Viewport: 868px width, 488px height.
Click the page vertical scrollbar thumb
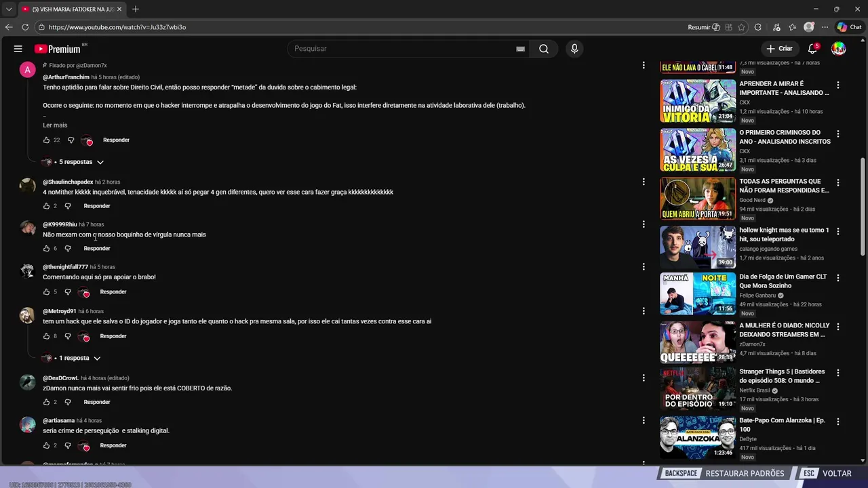[863, 207]
